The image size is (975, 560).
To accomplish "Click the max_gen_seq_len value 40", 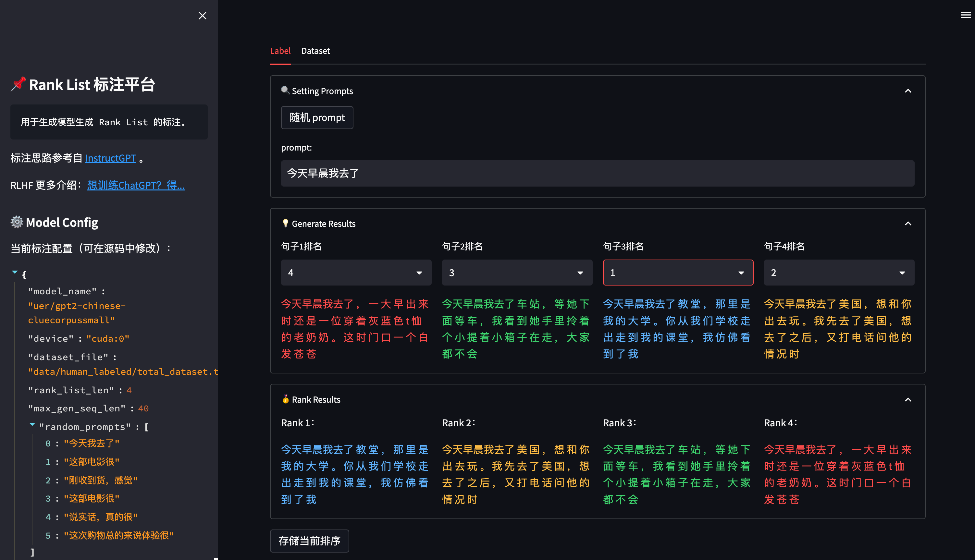I will [x=143, y=408].
